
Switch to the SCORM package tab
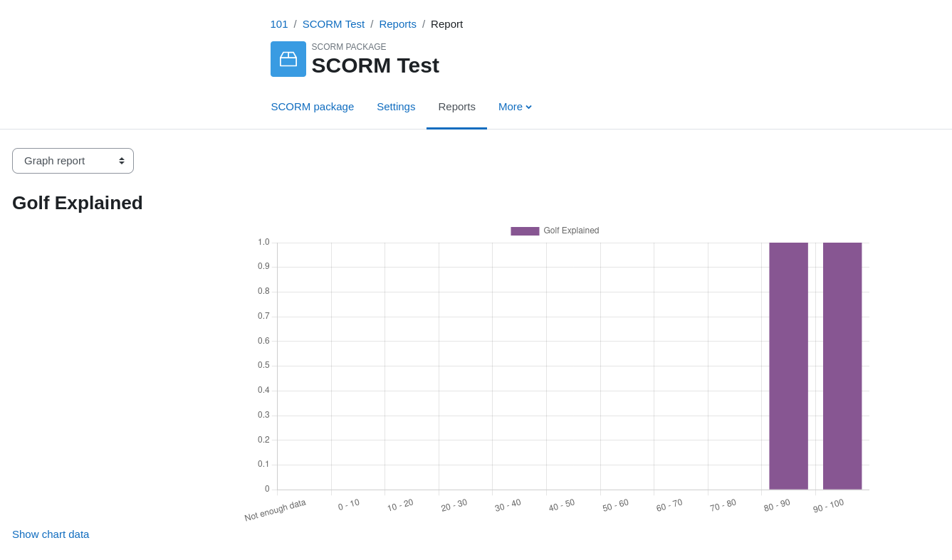pyautogui.click(x=313, y=107)
